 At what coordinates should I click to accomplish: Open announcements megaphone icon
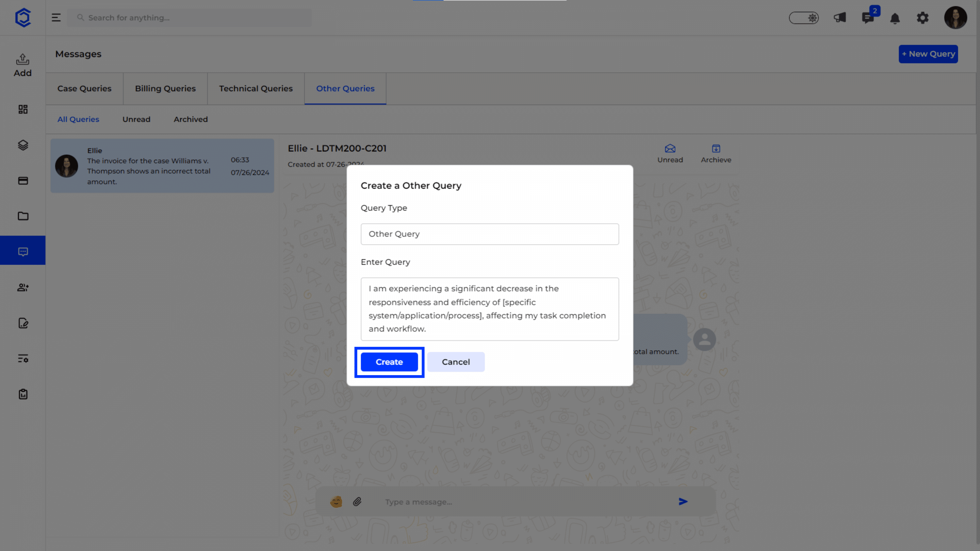839,17
